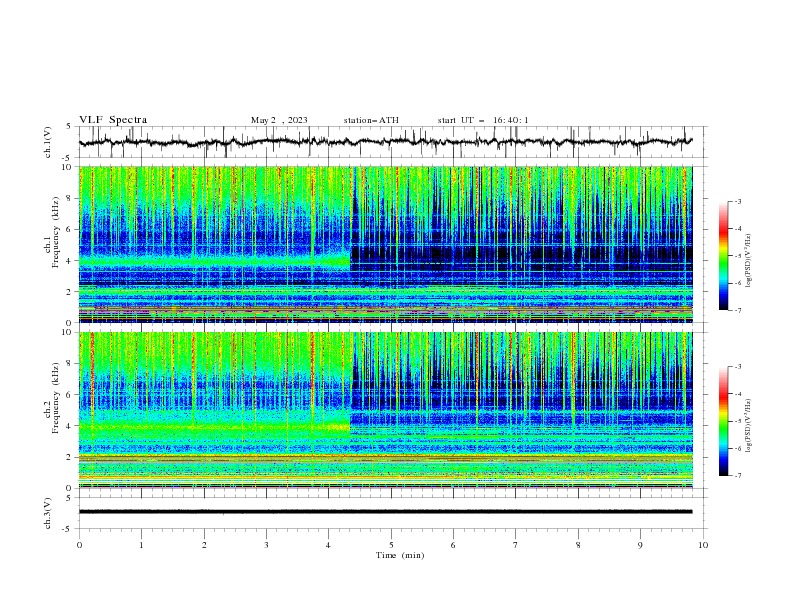Click the 'start UT = 16:40:1' label
Screen dimensions: 792x612
[x=483, y=120]
